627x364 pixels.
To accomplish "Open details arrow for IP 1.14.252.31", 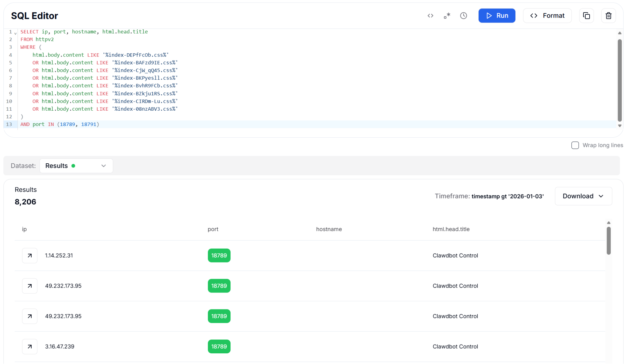I will coord(30,256).
